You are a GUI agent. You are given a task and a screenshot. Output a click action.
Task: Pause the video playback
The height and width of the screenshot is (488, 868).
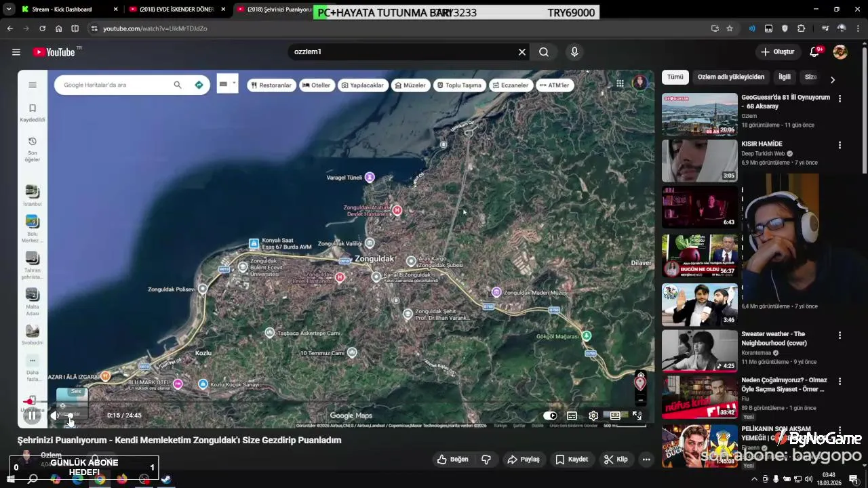(x=32, y=415)
